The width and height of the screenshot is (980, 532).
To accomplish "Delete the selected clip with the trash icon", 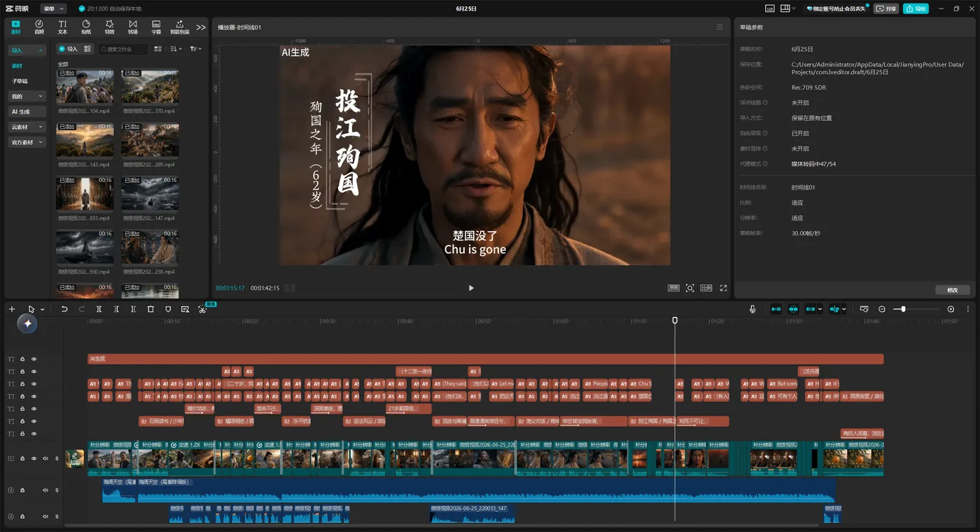I will coord(150,309).
